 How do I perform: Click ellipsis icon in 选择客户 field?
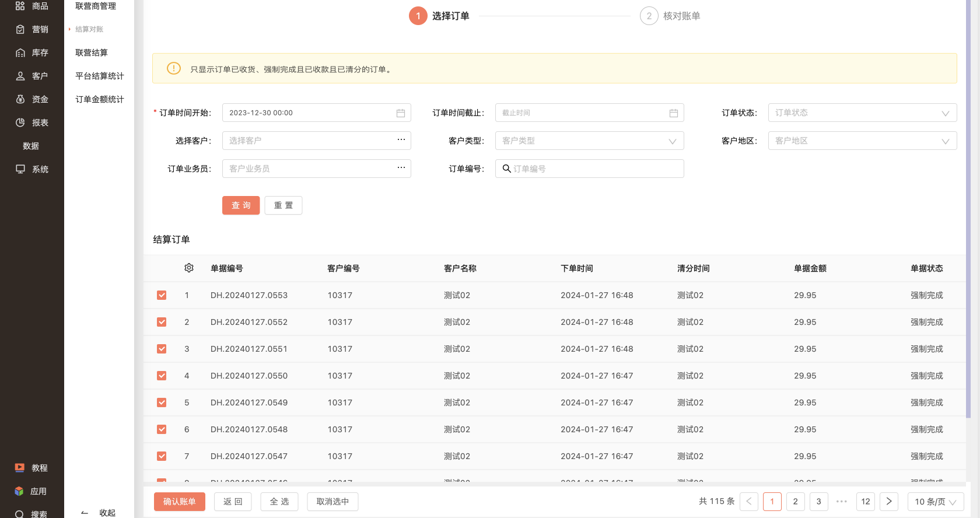[x=401, y=139]
